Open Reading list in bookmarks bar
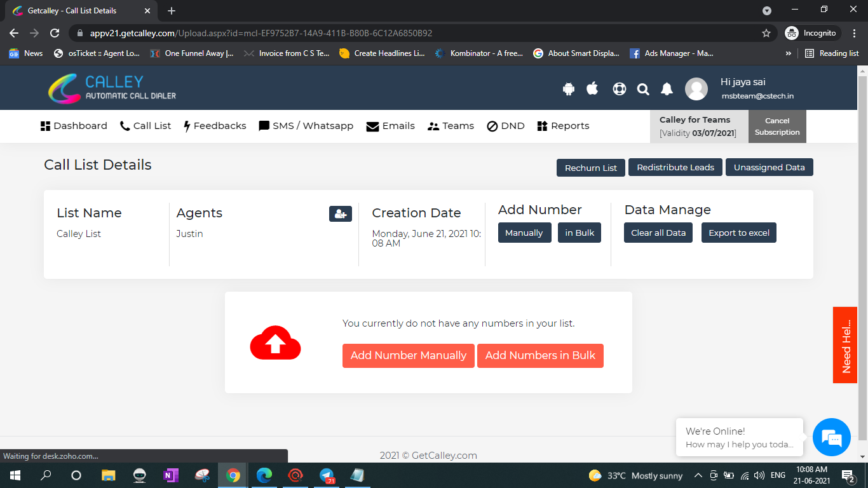 click(x=832, y=53)
